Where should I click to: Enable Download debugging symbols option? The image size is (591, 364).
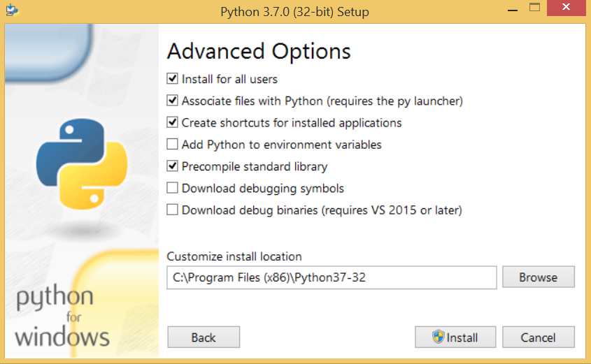172,188
